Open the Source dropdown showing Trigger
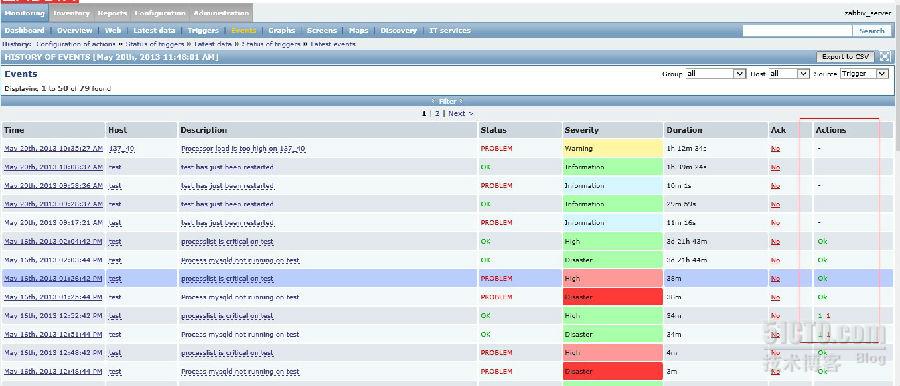The image size is (900, 386). tap(864, 74)
